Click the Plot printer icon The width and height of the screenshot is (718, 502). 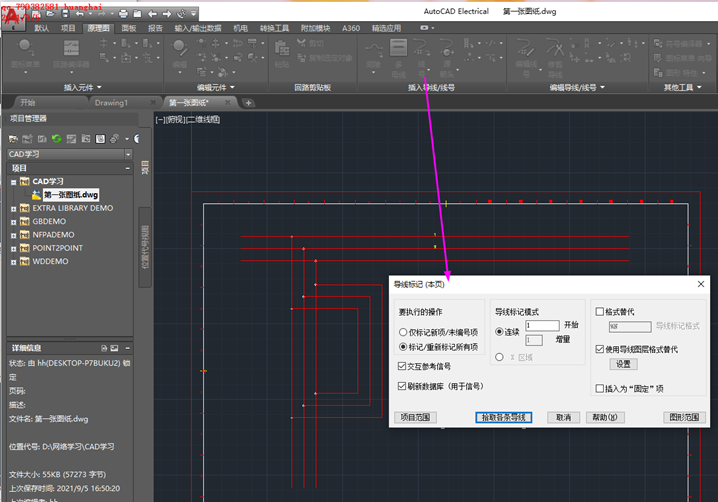(x=123, y=14)
